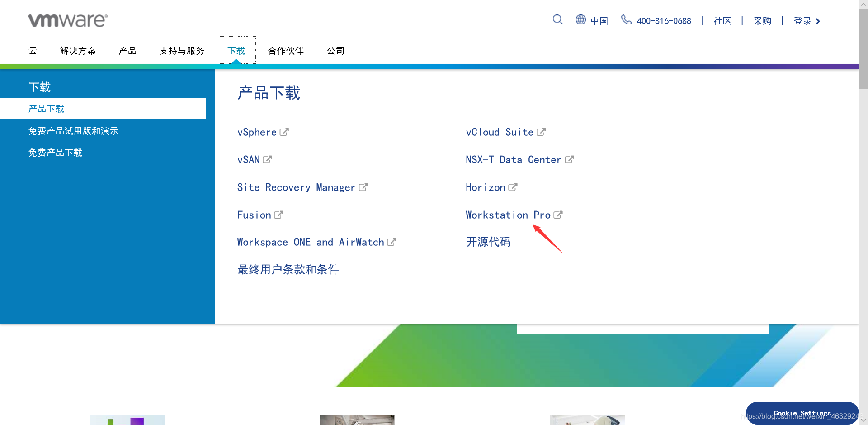
Task: Open the 解决方案 menu
Action: [78, 51]
